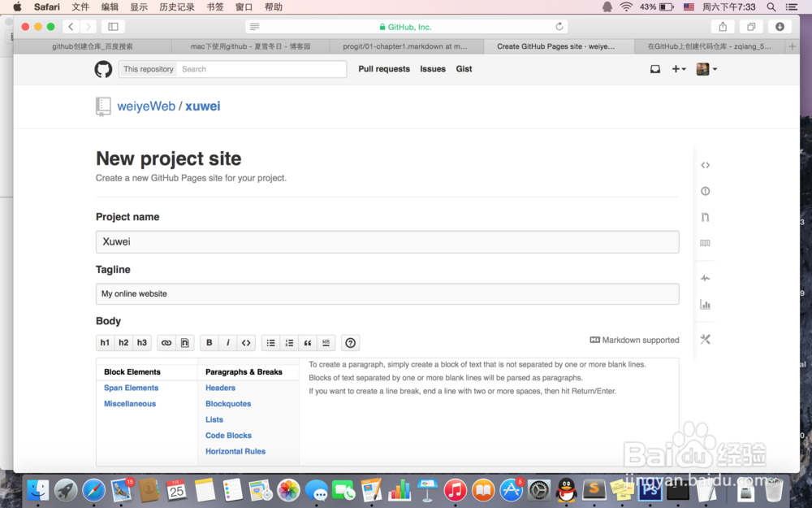Image resolution: width=812 pixels, height=508 pixels.
Task: Open the notifications inbox icon
Action: click(655, 69)
